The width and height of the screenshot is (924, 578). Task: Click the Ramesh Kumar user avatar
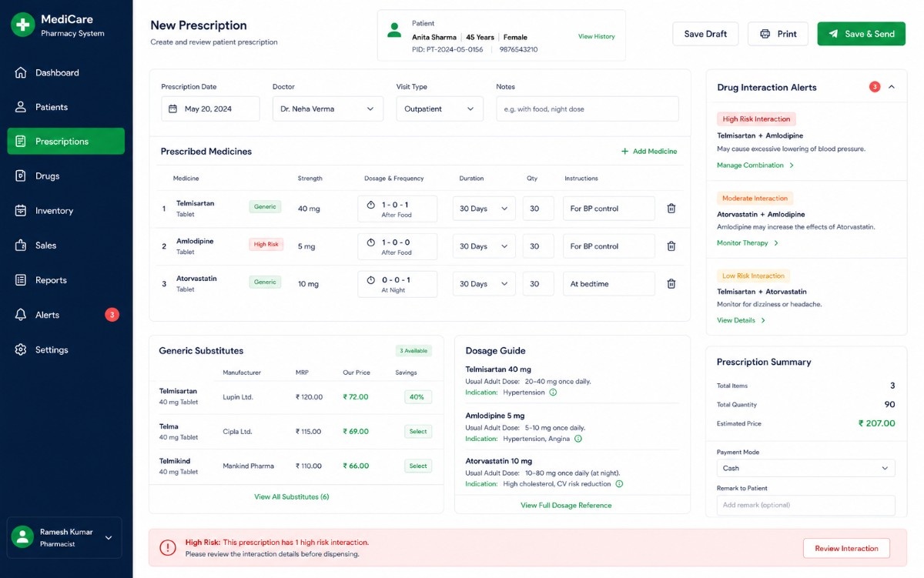pos(23,537)
